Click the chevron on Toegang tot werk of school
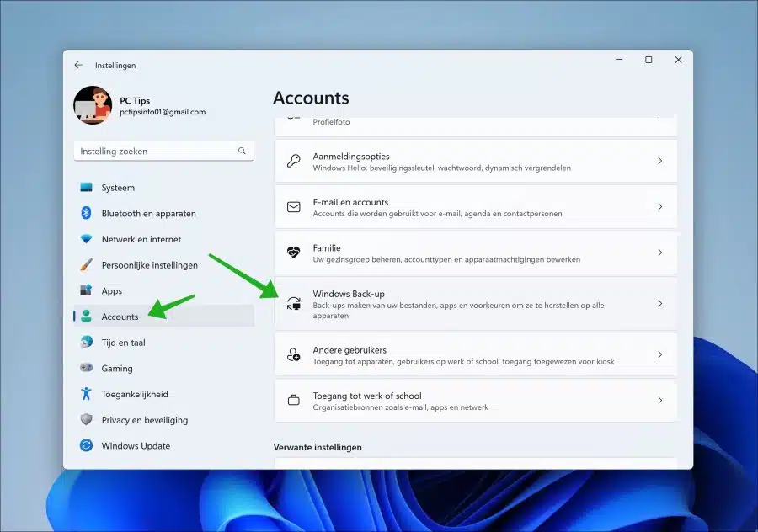The height and width of the screenshot is (532, 758). [659, 401]
